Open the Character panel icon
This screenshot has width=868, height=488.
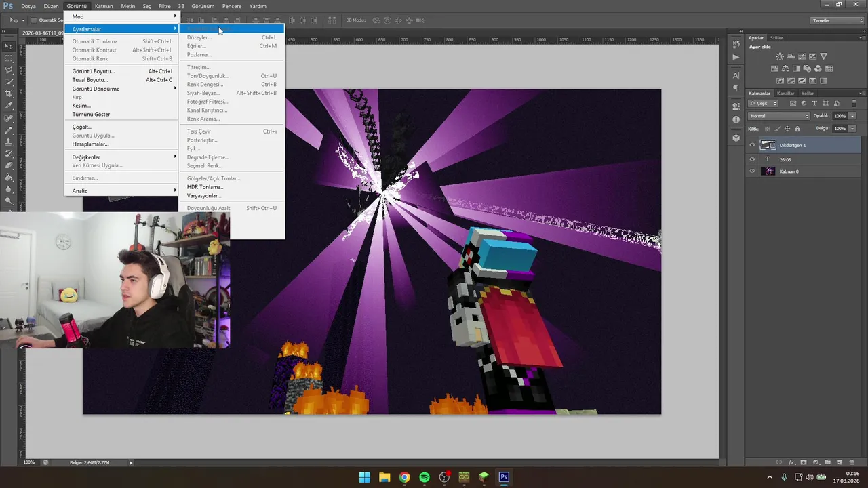[736, 75]
